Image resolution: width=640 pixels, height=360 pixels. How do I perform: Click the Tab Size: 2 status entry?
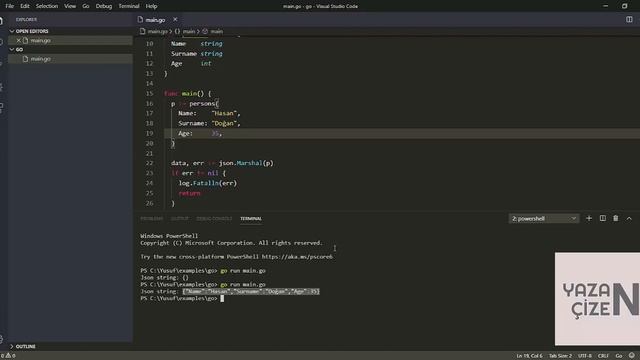(x=560, y=356)
